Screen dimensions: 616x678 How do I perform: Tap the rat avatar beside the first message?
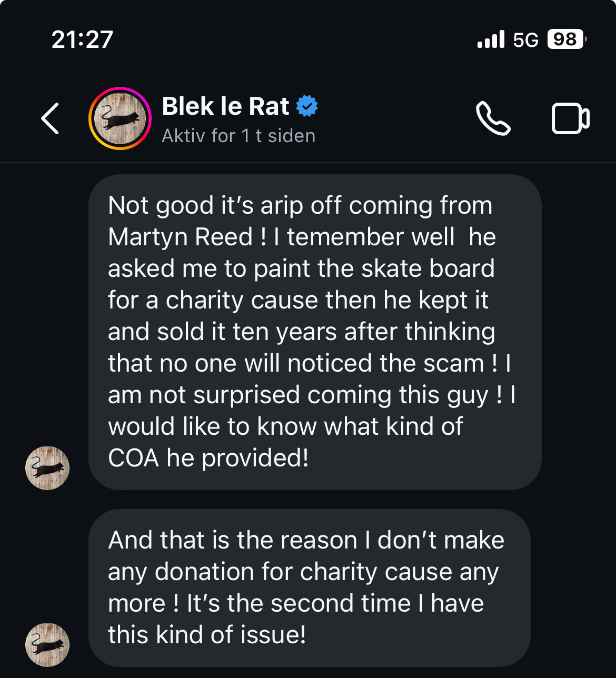pyautogui.click(x=47, y=468)
